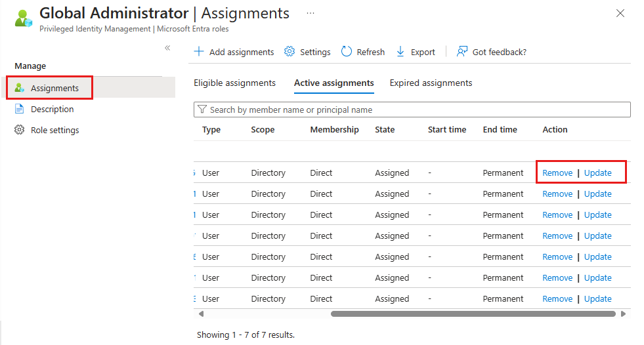Click the Got feedback icon
The width and height of the screenshot is (644, 345).
pos(462,52)
